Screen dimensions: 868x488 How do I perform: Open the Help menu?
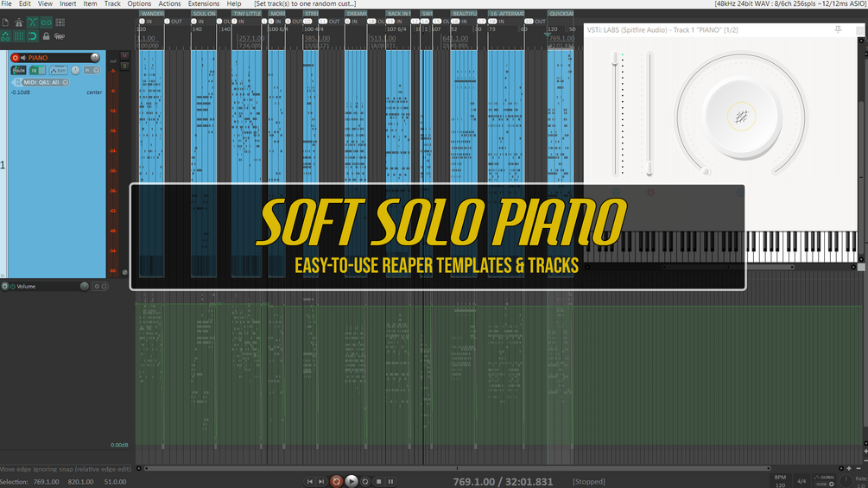[233, 3]
